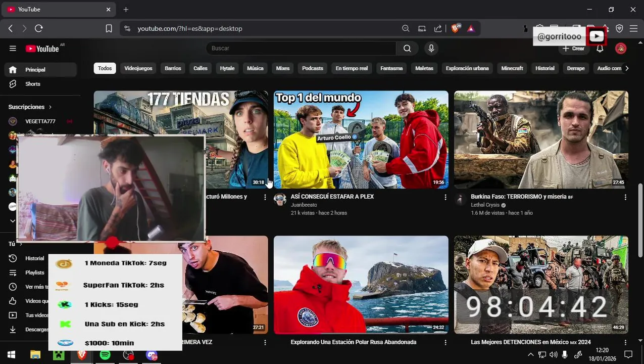Viewport: 644px width, 364px height.
Task: Select the Música filter chip
Action: (255, 68)
